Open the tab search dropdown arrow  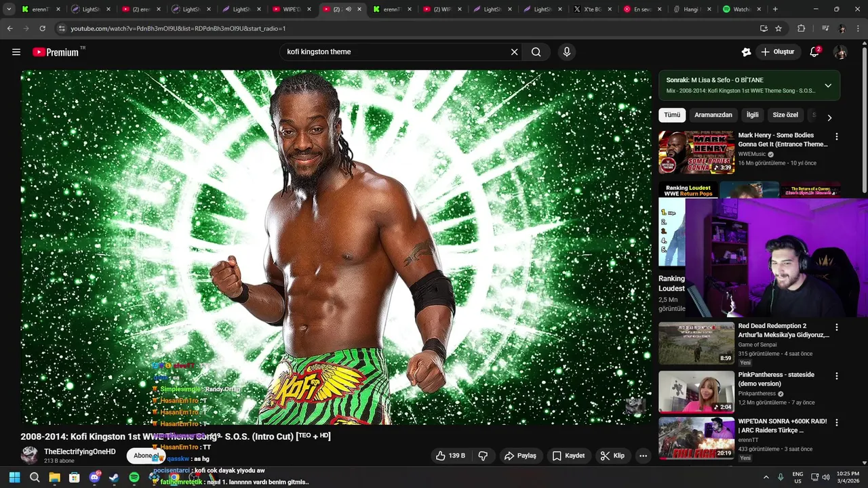(x=9, y=9)
